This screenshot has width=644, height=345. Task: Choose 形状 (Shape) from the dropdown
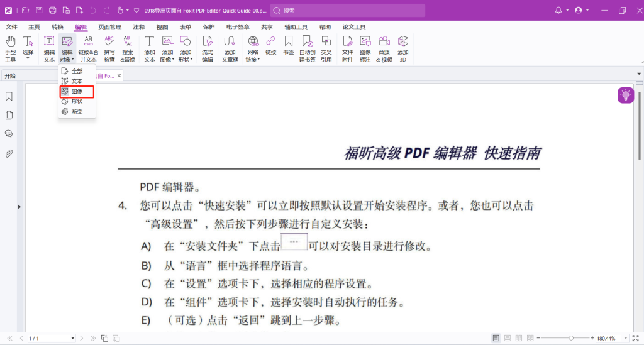tap(77, 101)
